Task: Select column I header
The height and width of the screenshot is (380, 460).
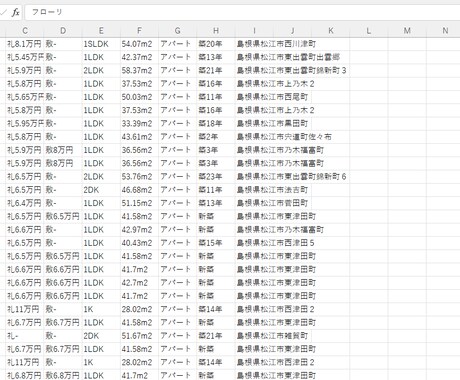Action: pyautogui.click(x=254, y=31)
